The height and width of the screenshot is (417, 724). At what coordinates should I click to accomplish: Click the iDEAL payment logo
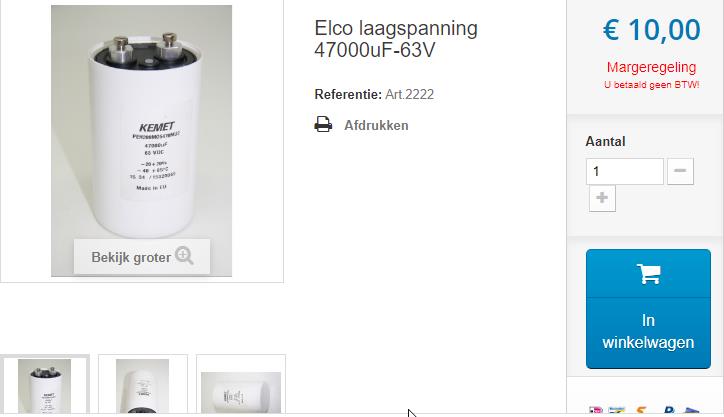click(596, 410)
